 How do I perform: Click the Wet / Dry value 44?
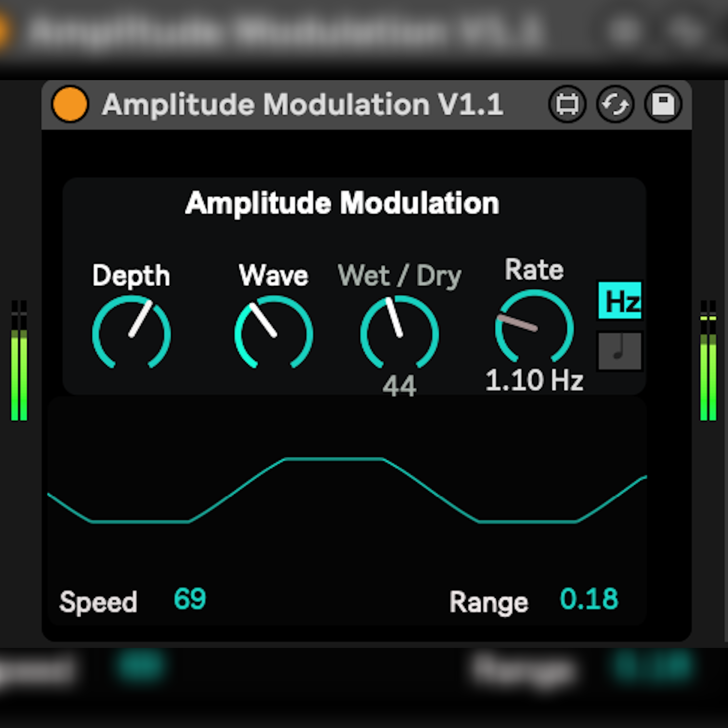point(399,386)
